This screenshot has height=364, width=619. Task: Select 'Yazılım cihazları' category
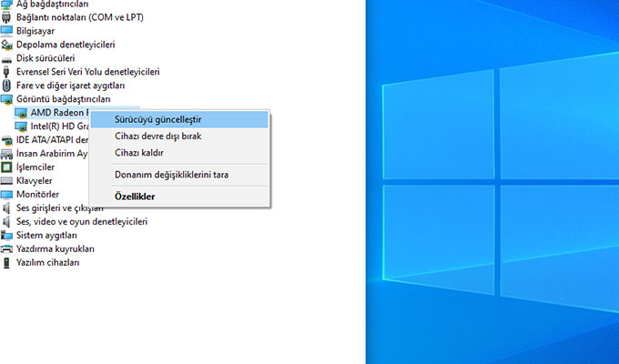pos(47,263)
